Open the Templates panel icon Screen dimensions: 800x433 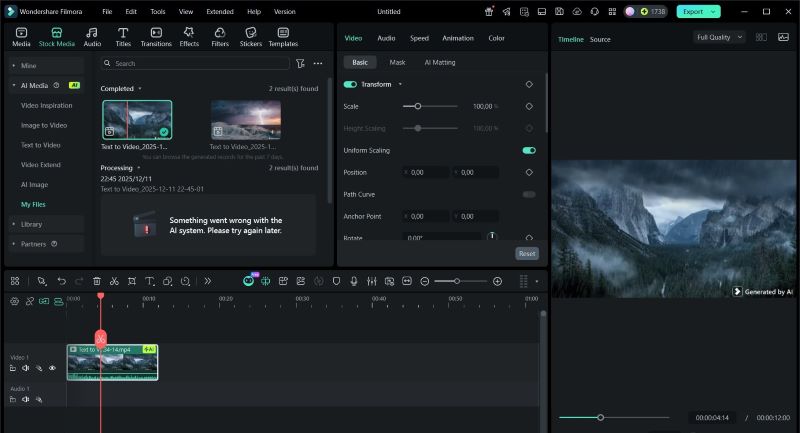(283, 33)
